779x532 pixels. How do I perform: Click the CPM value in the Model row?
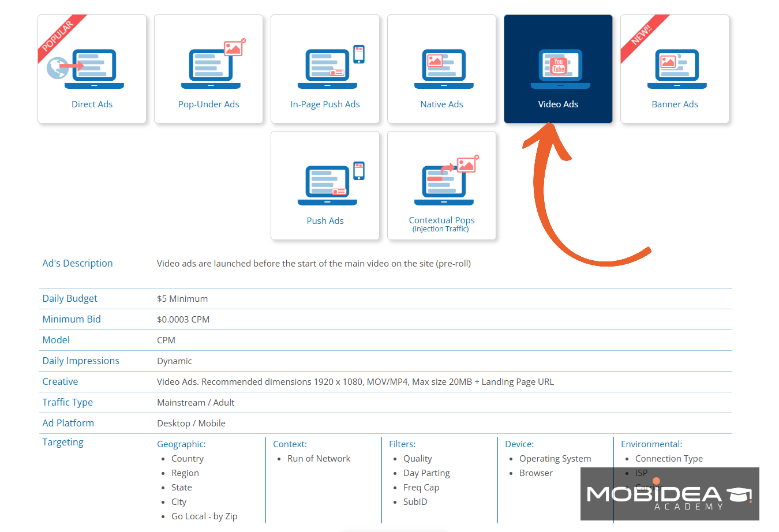(x=166, y=340)
